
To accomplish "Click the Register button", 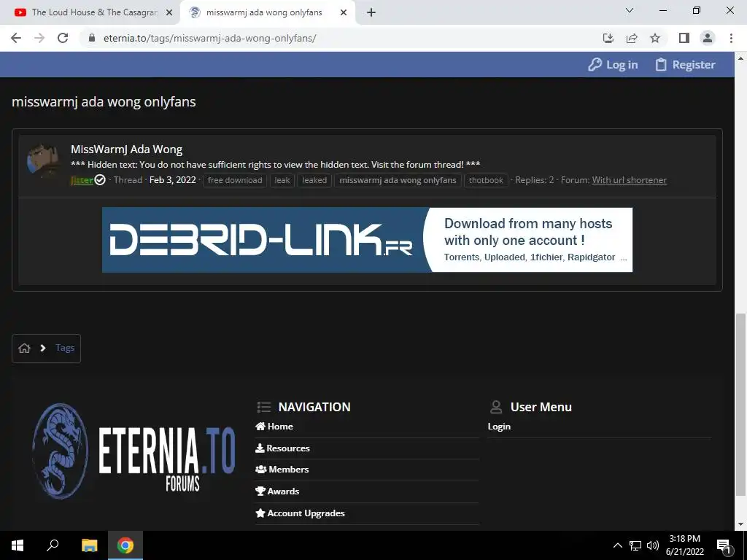I will coord(685,65).
